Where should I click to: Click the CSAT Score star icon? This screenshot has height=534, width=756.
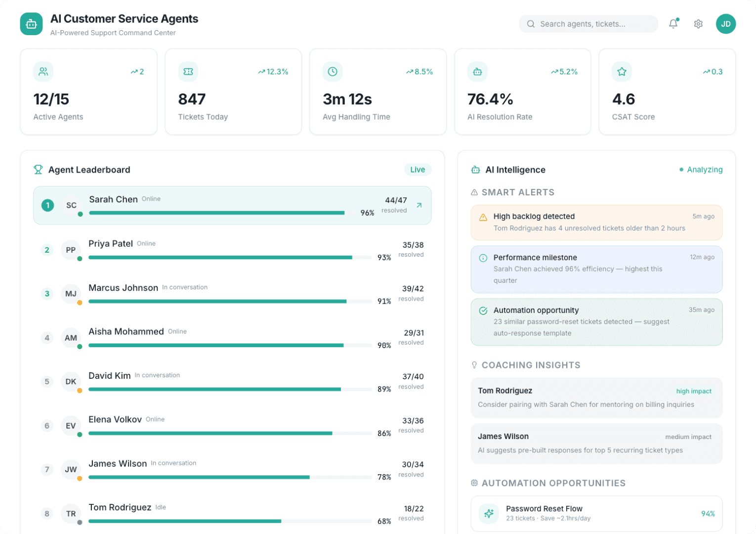(622, 72)
